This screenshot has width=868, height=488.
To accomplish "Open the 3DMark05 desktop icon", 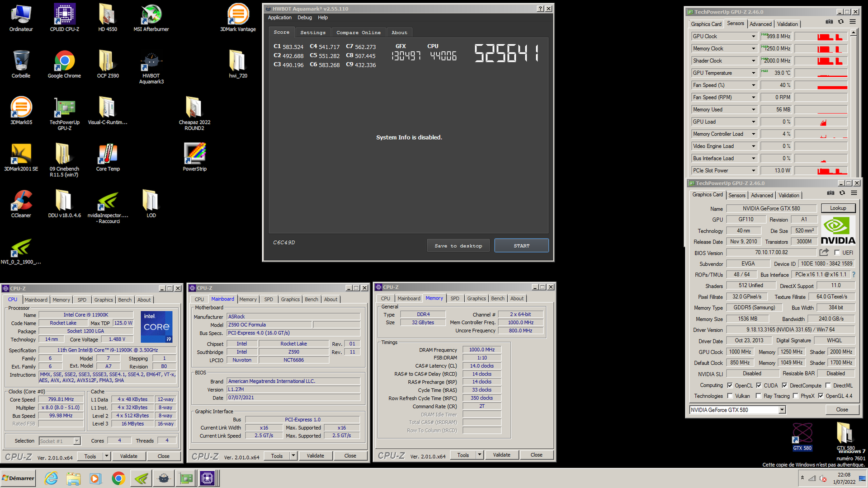I will [x=21, y=111].
